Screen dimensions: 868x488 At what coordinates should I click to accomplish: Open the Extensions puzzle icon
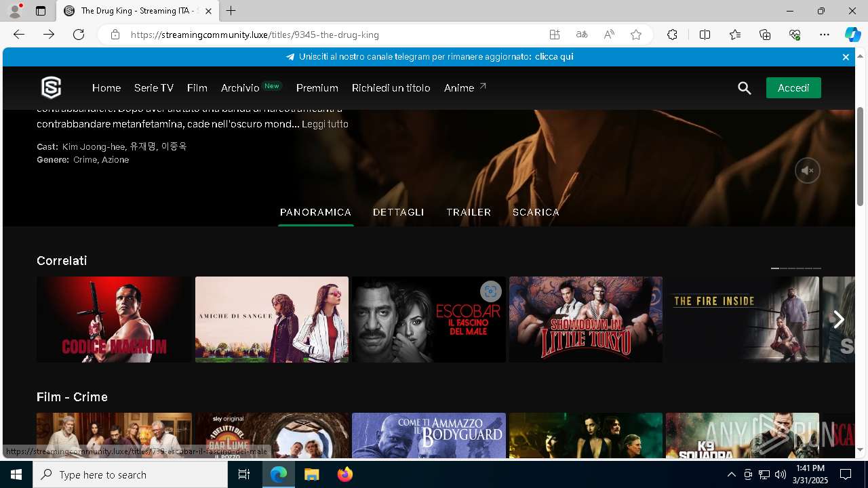(x=672, y=35)
